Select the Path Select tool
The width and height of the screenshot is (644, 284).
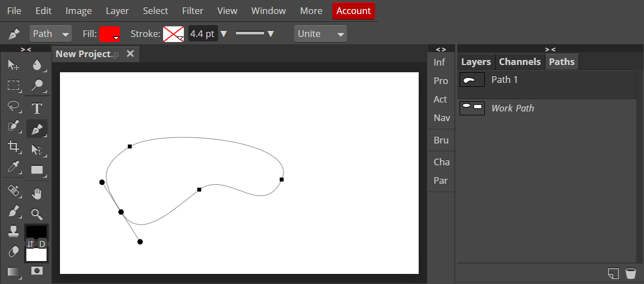[38, 150]
